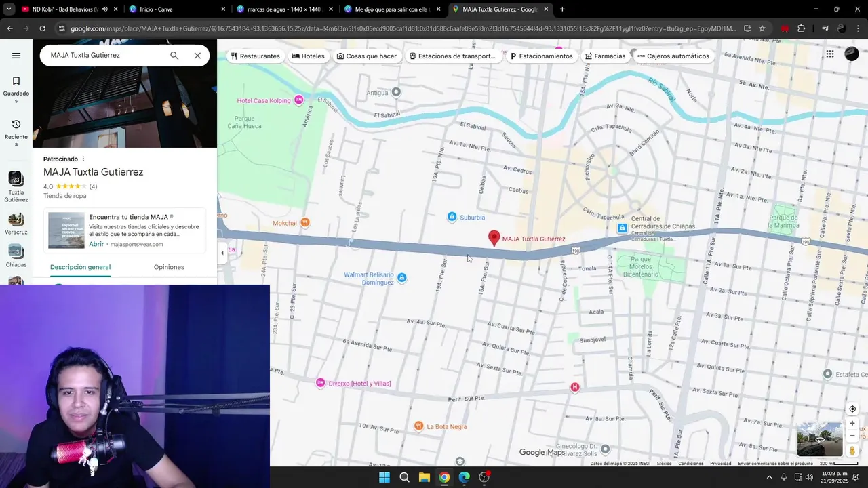The width and height of the screenshot is (868, 488).
Task: Click the rating count (4) link
Action: [x=93, y=186]
